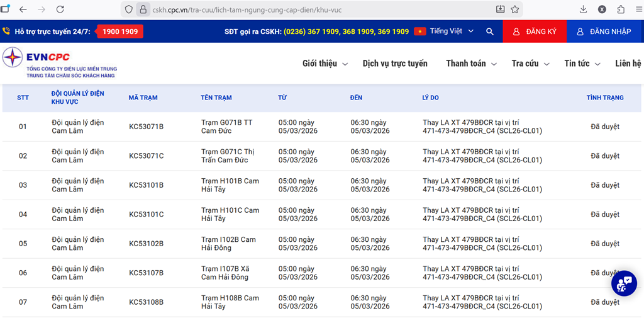Open the browser downloads panel
This screenshot has height=318, width=644.
[583, 9]
